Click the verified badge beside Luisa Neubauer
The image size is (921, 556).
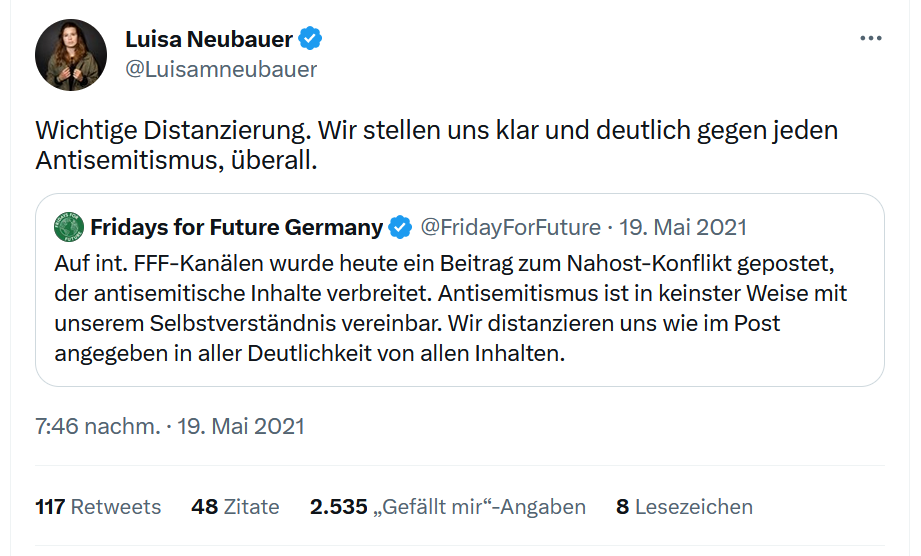pos(311,39)
